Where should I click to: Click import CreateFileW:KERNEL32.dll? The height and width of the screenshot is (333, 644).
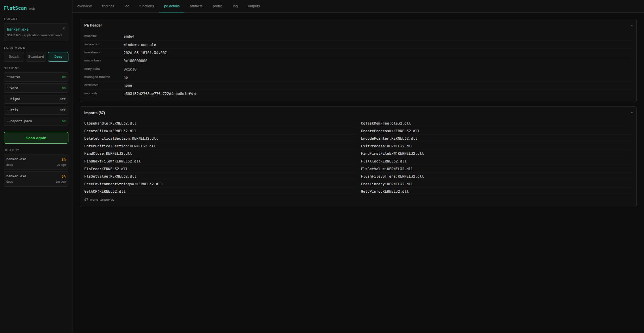pyautogui.click(x=110, y=131)
